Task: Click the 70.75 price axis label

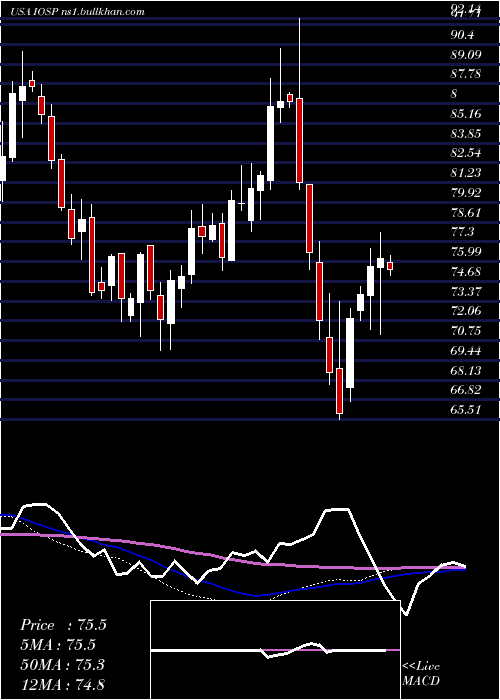Action: (x=466, y=330)
